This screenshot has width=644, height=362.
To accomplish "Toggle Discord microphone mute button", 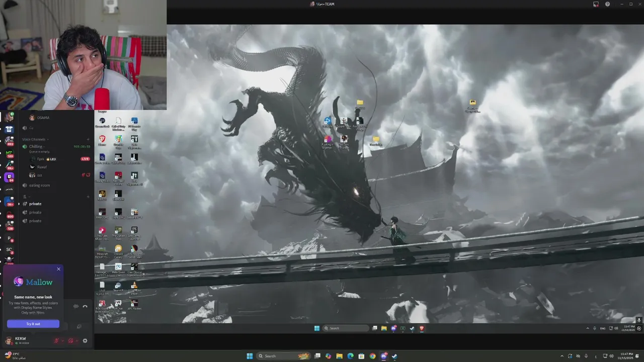I will (x=56, y=341).
